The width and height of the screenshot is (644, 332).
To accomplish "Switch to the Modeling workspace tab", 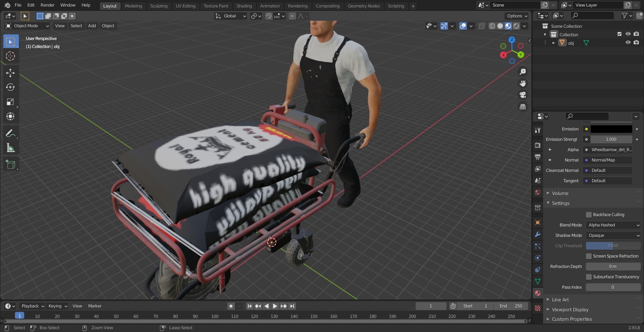I will click(x=133, y=6).
